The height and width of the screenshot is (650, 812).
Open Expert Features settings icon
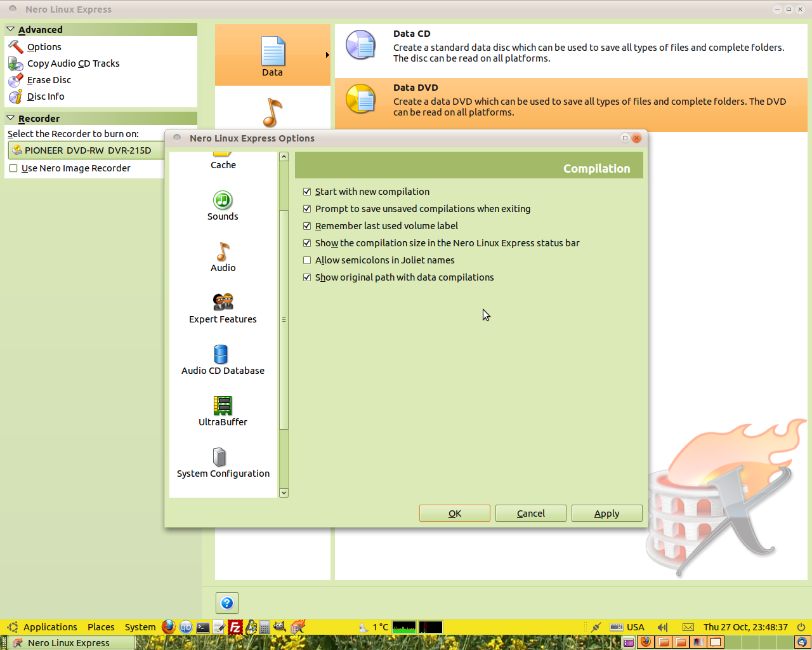(x=223, y=302)
